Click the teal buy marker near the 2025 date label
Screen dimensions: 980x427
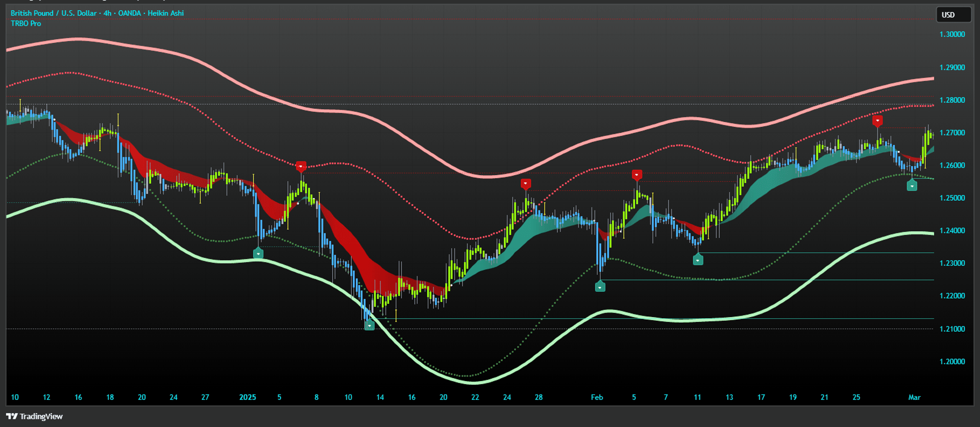point(258,253)
